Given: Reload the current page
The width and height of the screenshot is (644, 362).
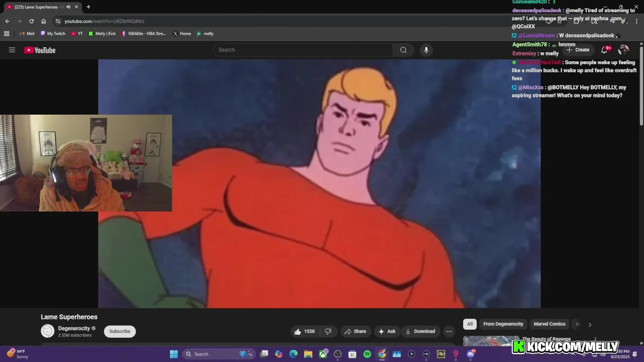Looking at the screenshot, I should 31,21.
